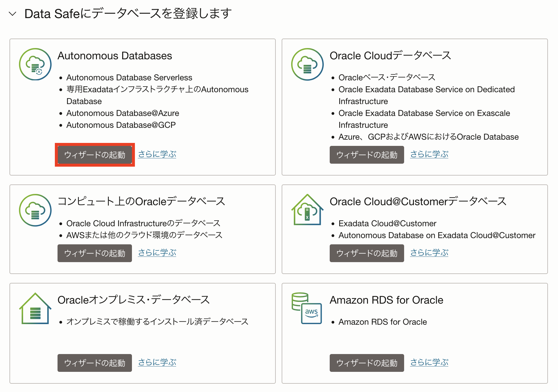Click the Oracle Cloud database icon
The width and height of the screenshot is (558, 392).
tap(307, 64)
